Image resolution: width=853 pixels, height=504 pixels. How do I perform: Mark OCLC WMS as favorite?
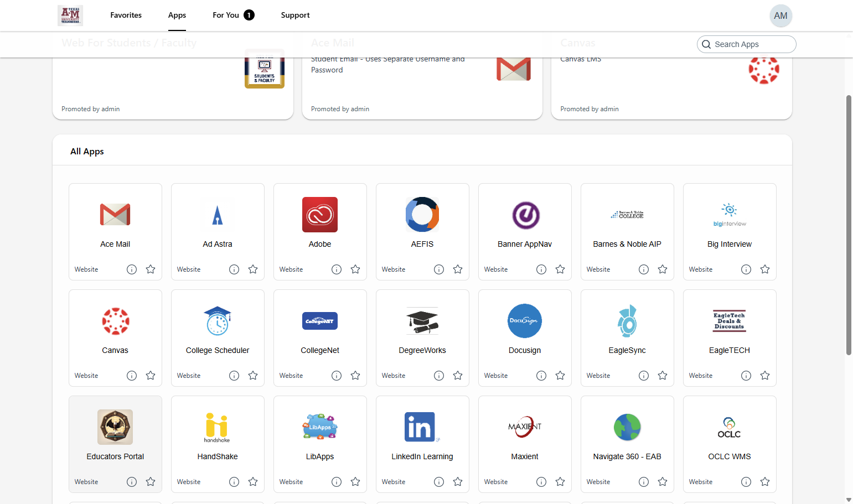pos(765,482)
